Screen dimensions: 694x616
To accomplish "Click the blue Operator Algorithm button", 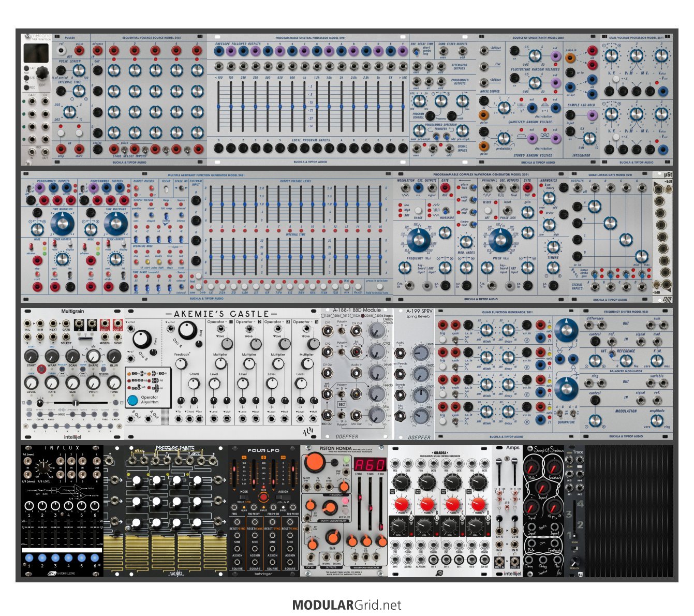I will coord(133,400).
